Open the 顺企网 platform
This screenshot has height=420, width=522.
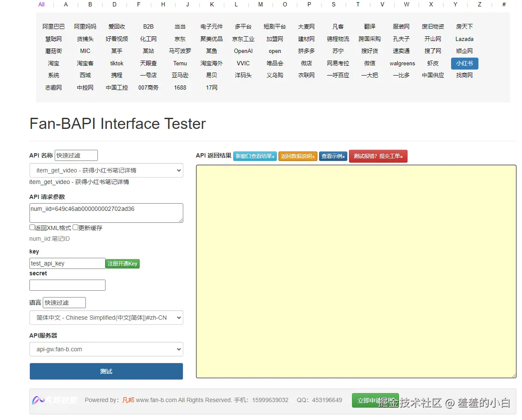(x=464, y=51)
